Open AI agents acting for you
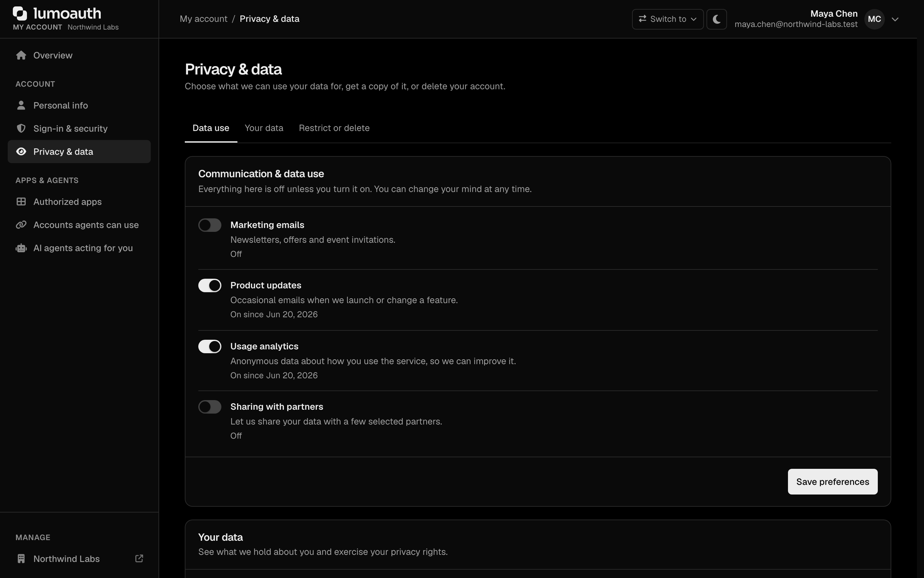Viewport: 924px width, 578px height. coord(79,248)
